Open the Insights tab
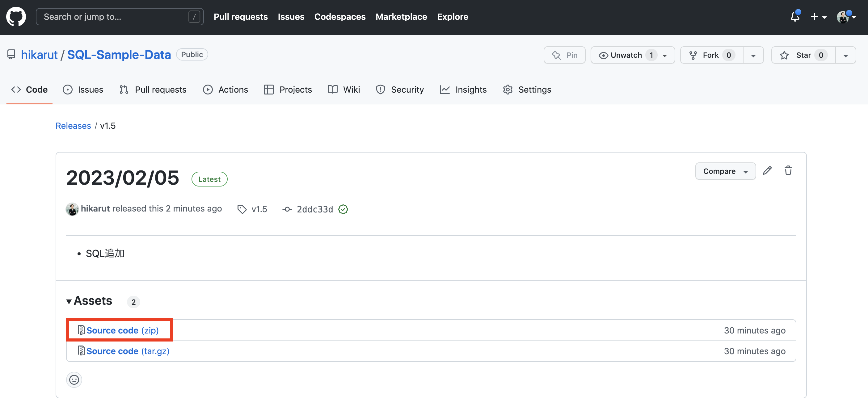 pos(463,90)
